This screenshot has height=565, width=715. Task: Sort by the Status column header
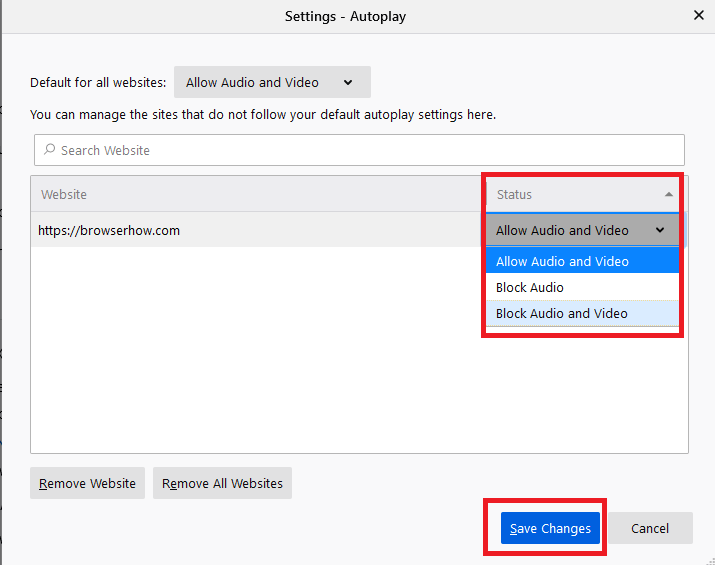[x=582, y=194]
